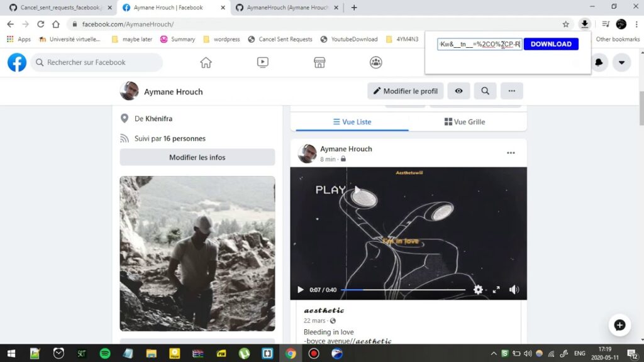Screen dimensions: 644x362
Task: Click the red record icon in taskbar
Action: tap(314, 353)
